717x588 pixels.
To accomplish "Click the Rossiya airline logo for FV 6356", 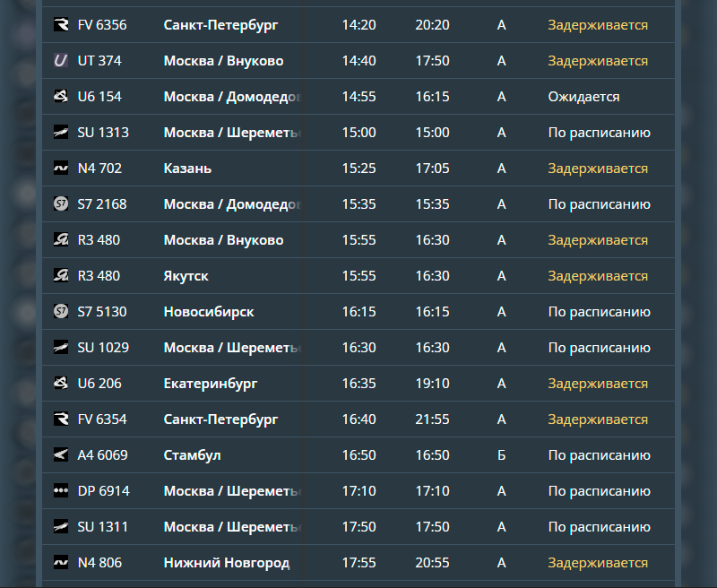I will click(61, 24).
